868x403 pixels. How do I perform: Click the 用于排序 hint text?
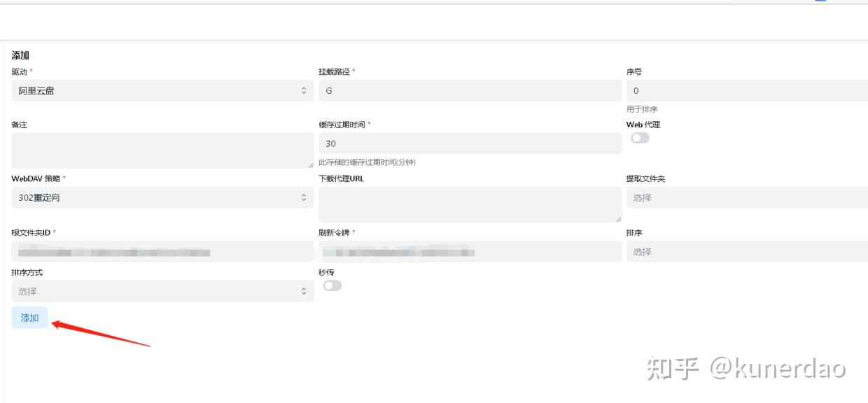[x=642, y=109]
